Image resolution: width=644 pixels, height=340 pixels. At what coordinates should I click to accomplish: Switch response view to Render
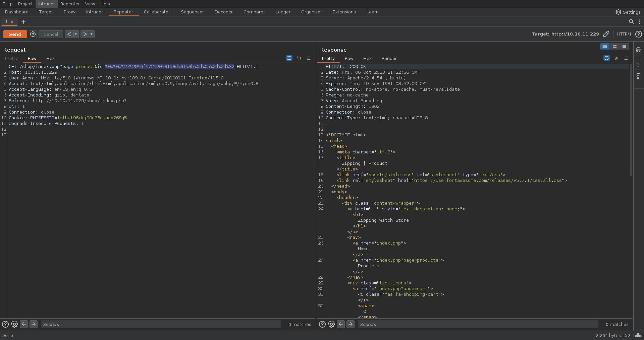[389, 59]
